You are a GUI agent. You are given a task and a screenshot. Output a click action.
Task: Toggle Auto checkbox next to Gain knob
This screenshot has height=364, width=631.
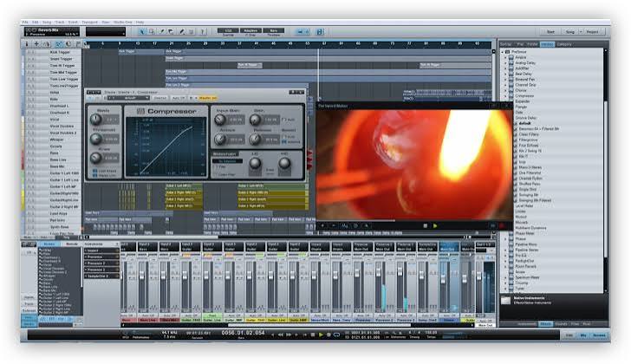283,120
